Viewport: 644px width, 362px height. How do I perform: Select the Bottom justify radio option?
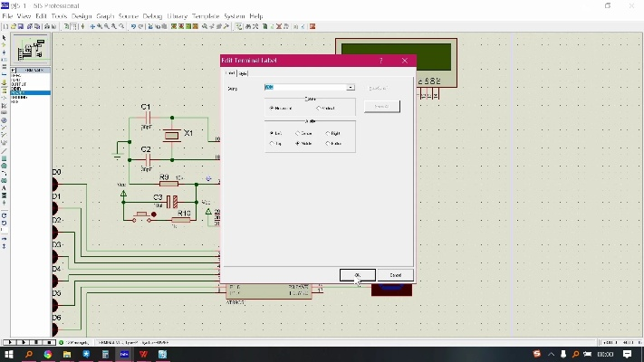coord(328,143)
